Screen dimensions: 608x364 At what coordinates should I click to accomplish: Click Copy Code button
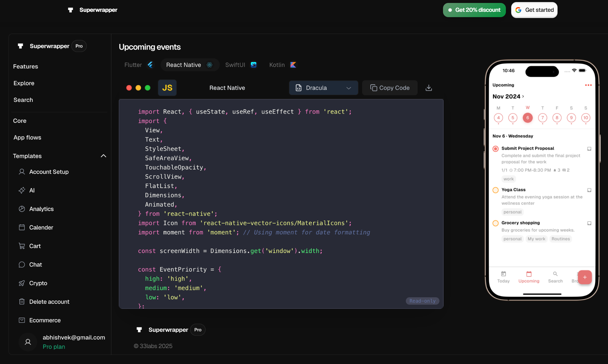[x=390, y=88]
